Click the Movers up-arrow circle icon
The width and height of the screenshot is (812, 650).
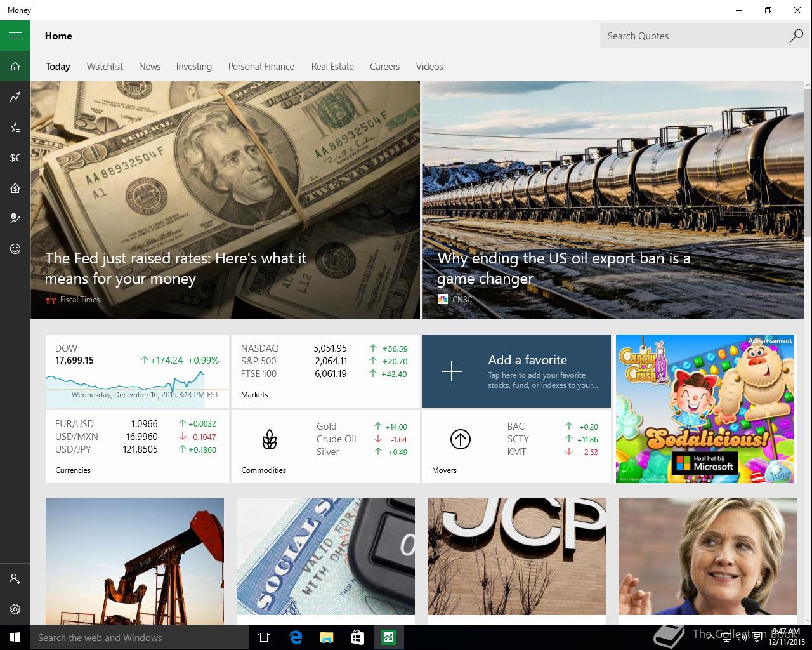point(460,439)
